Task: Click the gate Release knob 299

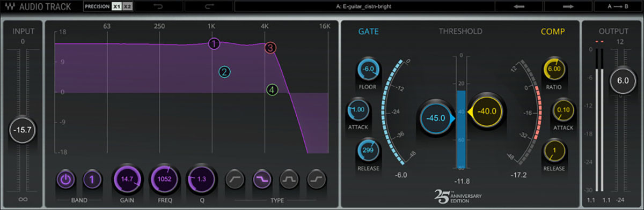Action: click(368, 151)
